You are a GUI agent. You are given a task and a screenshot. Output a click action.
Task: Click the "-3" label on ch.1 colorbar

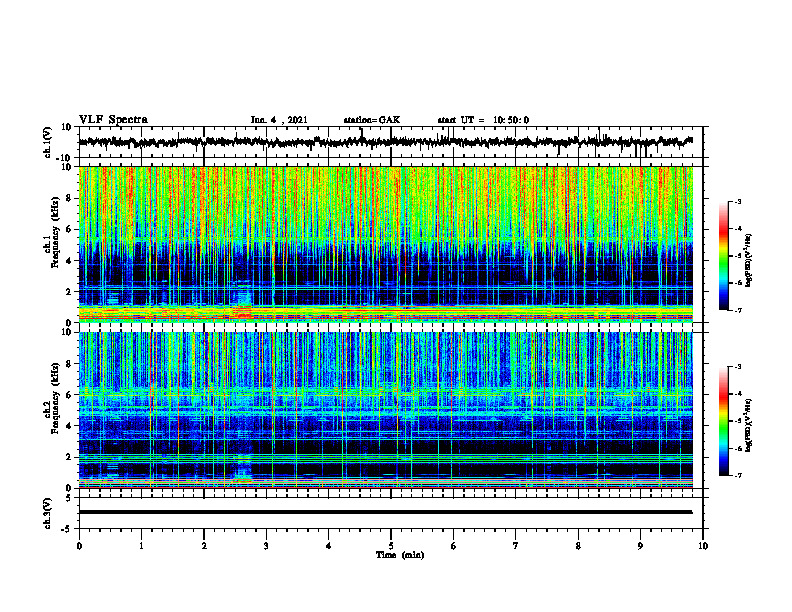click(737, 201)
